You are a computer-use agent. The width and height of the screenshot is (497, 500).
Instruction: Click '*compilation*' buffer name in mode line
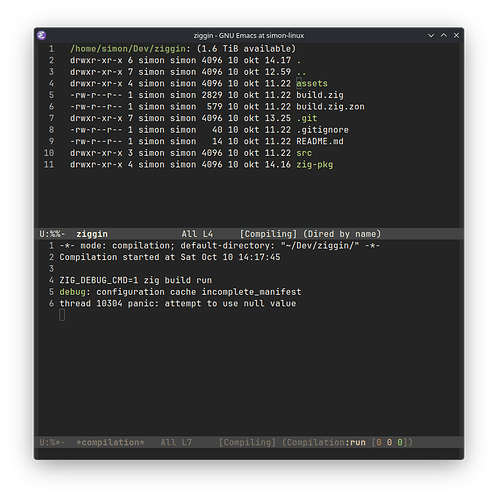(110, 442)
